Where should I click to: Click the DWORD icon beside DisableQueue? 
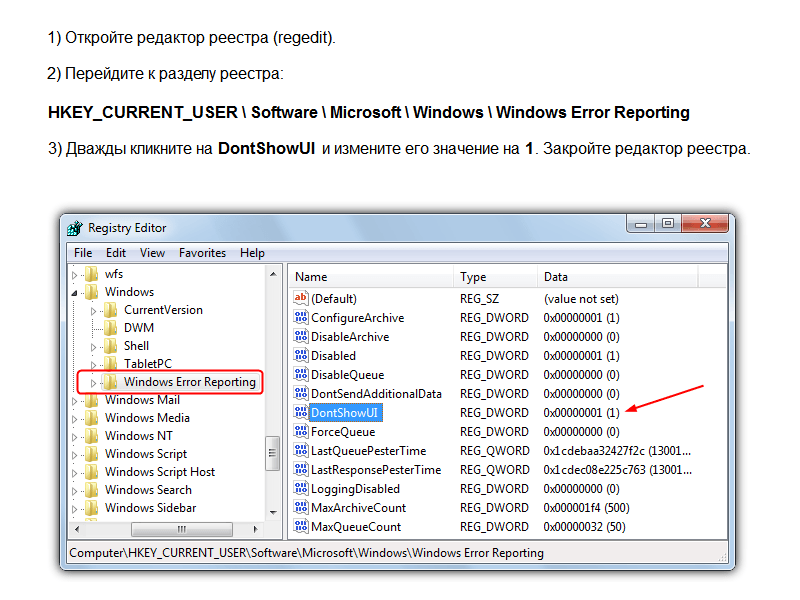pyautogui.click(x=301, y=374)
